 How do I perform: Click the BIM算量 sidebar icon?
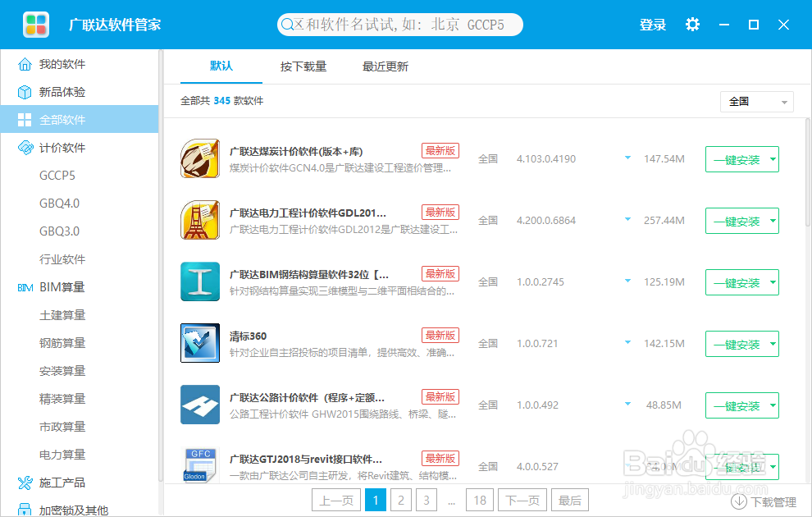pos(25,287)
